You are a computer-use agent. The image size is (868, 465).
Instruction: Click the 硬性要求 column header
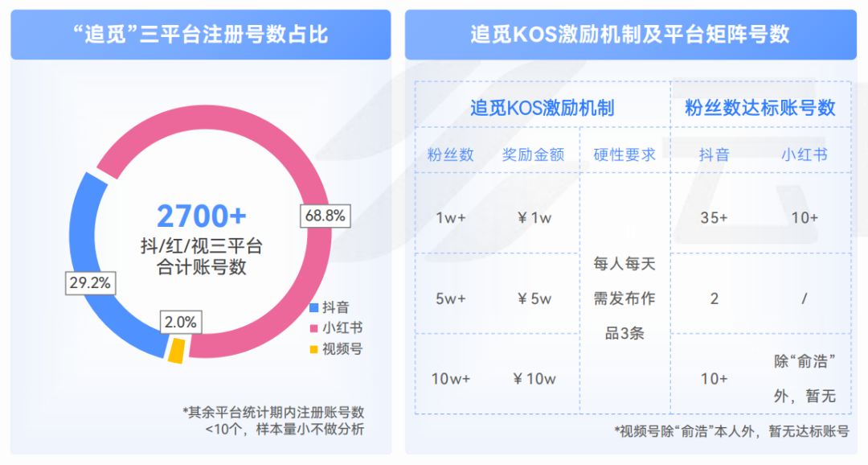pos(625,154)
